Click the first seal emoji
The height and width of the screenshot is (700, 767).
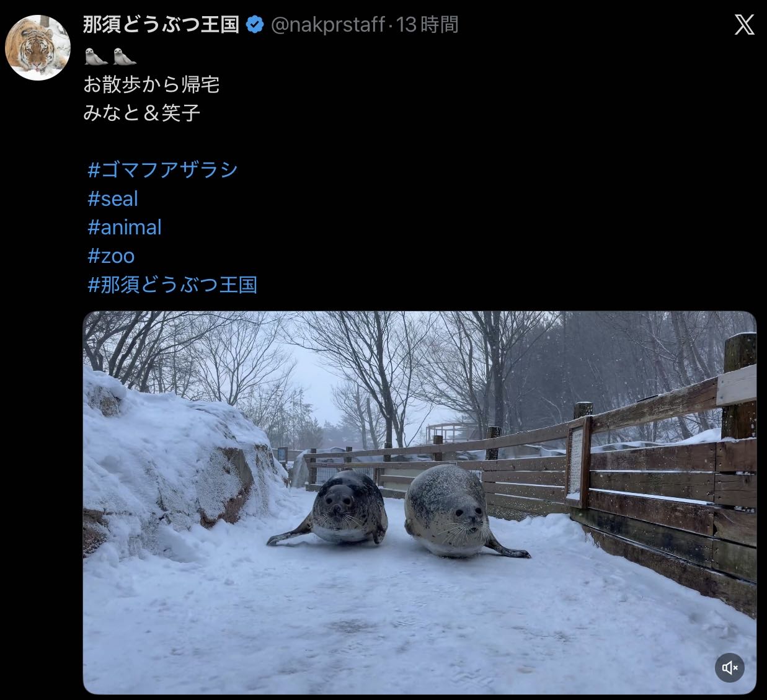(x=96, y=56)
